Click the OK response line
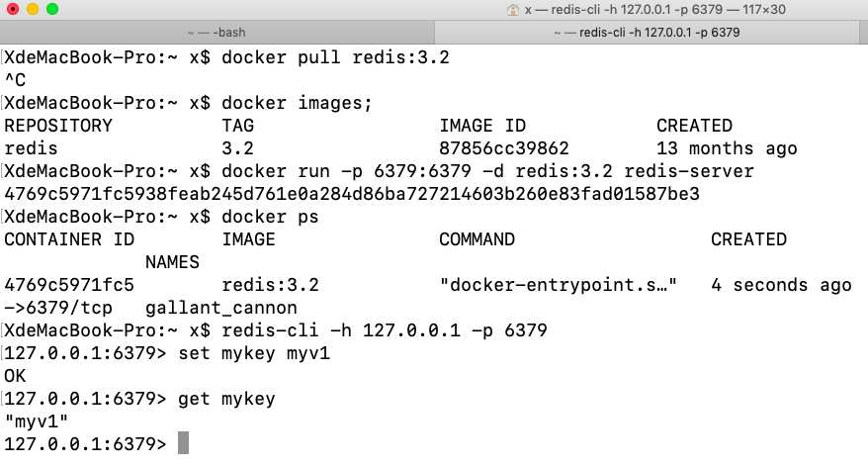The image size is (868, 467). [16, 376]
